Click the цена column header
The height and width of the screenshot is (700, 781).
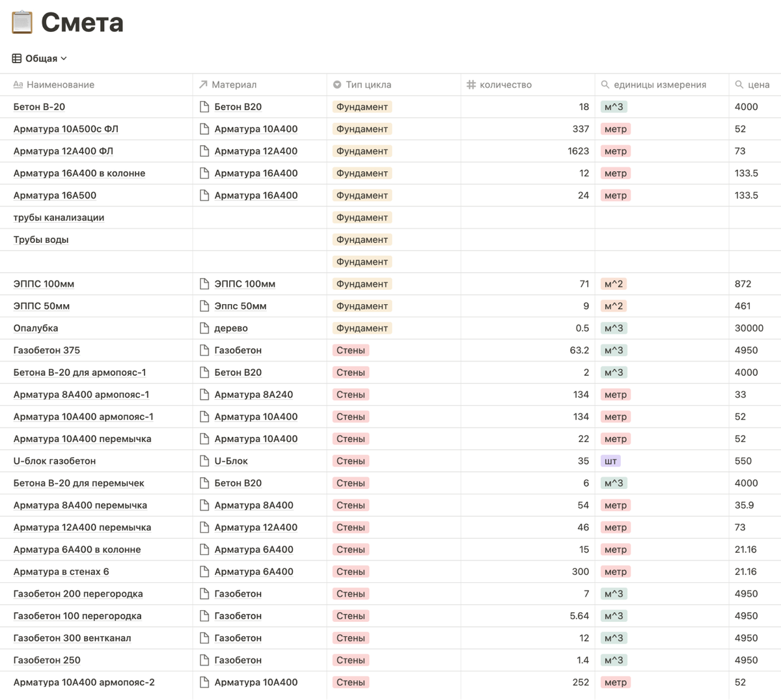pyautogui.click(x=752, y=85)
